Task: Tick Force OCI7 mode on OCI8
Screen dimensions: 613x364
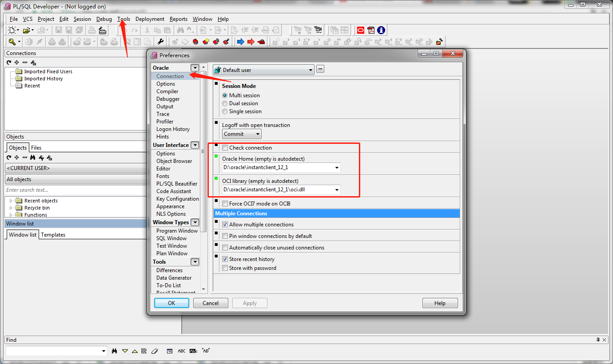Action: click(x=225, y=204)
